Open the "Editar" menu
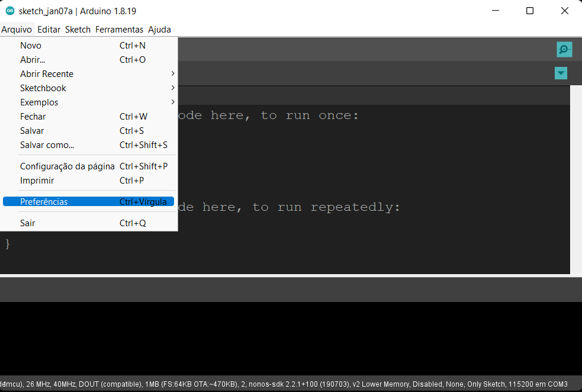Image resolution: width=582 pixels, height=392 pixels. coord(49,29)
